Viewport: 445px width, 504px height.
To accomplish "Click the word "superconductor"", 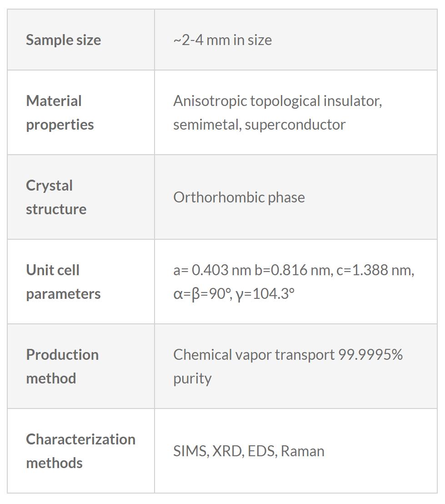I will [x=295, y=125].
